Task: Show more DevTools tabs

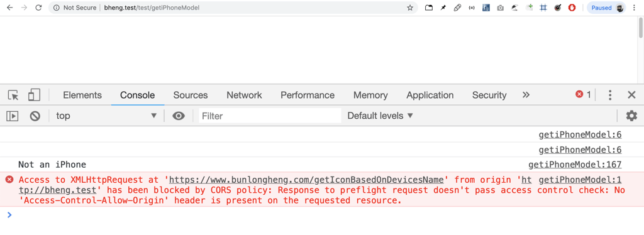Action: (x=526, y=95)
